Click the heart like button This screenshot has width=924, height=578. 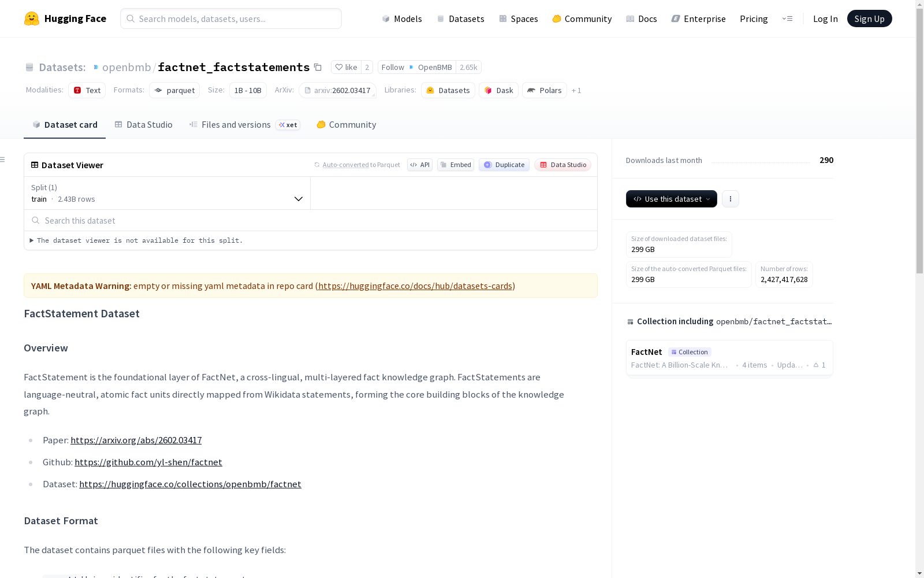pyautogui.click(x=346, y=67)
